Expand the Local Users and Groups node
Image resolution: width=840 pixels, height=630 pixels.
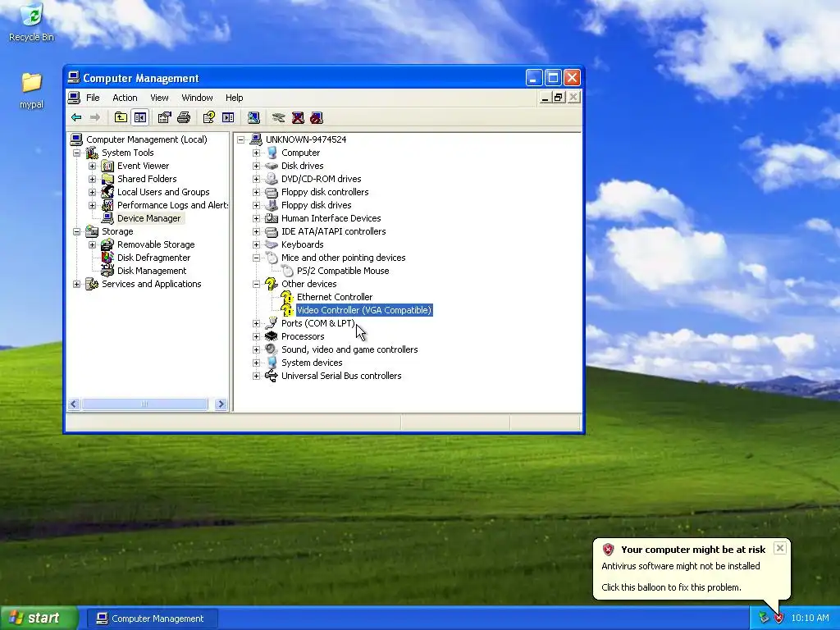point(92,192)
